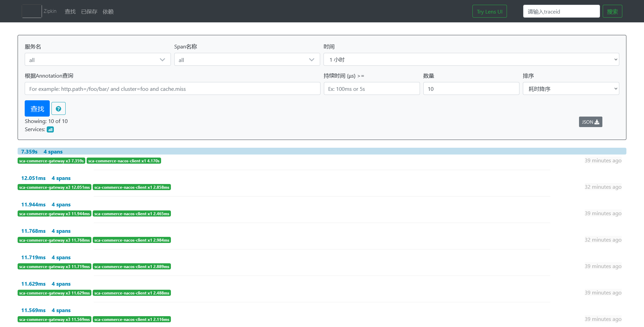Screen dimensions: 644x327
Task: Click the green 搜索 button
Action: (x=613, y=12)
